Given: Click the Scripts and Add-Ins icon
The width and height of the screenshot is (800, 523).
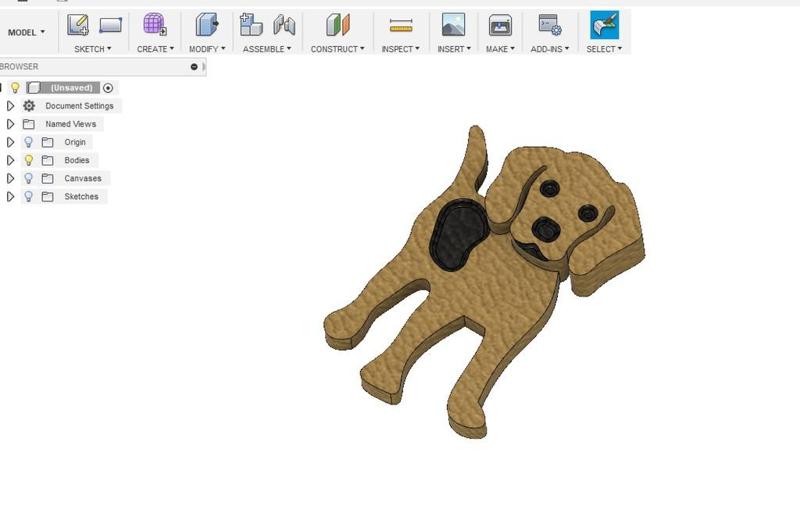Looking at the screenshot, I should tap(550, 24).
